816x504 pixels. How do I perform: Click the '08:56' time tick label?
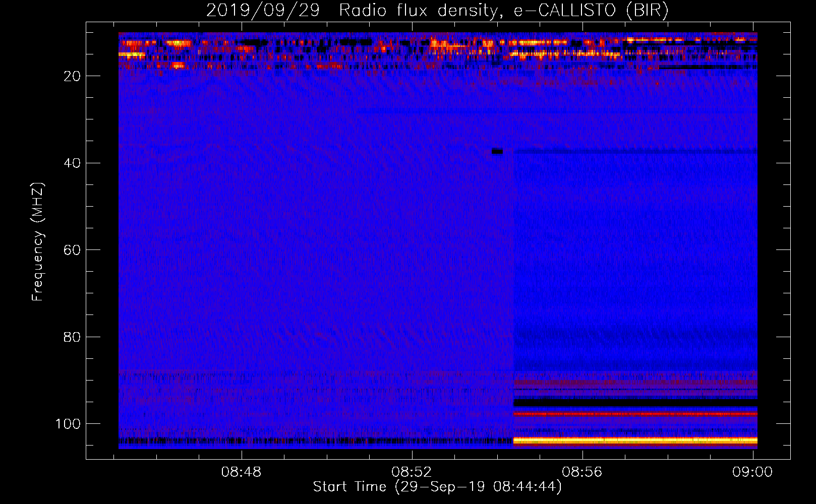tap(582, 472)
